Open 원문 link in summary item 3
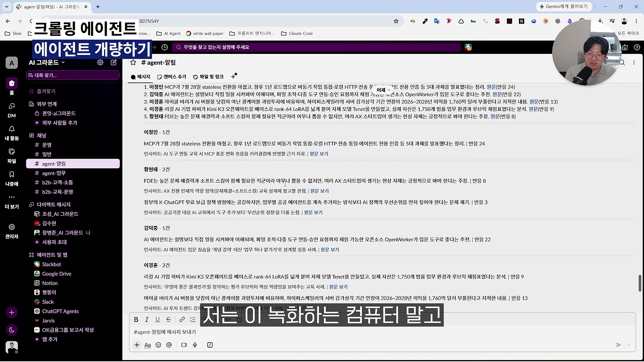 point(534,102)
